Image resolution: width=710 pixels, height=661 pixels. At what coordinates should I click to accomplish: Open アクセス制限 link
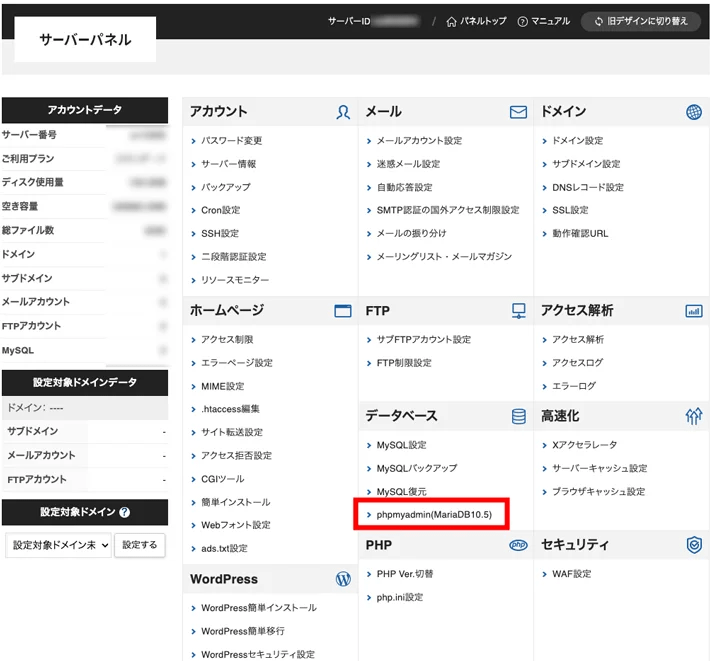(227, 340)
